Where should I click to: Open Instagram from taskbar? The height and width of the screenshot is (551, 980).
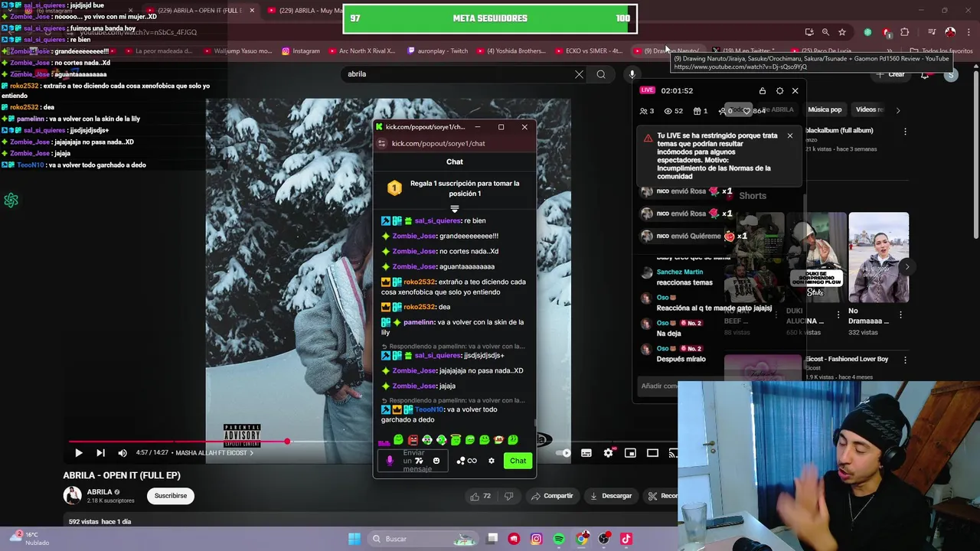coord(536,539)
